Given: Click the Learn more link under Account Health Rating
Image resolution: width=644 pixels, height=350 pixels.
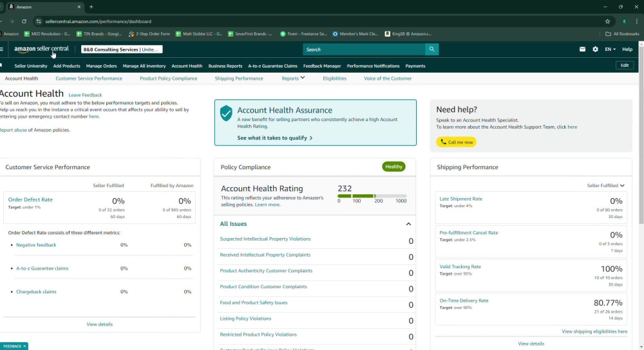Looking at the screenshot, I should 267,205.
